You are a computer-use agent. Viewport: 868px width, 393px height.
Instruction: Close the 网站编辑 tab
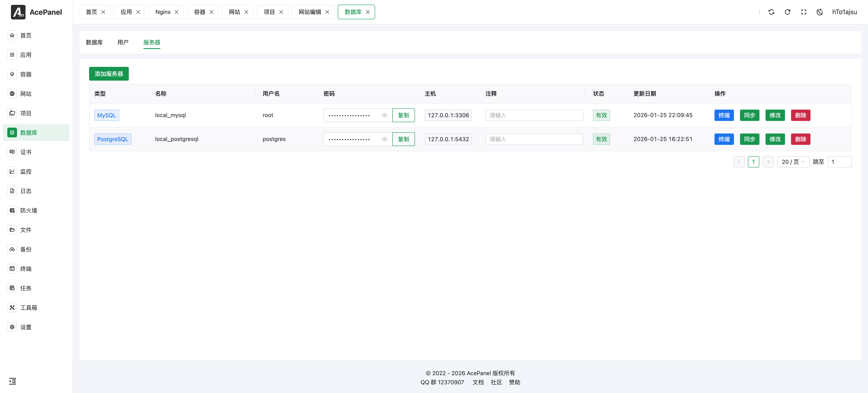327,12
